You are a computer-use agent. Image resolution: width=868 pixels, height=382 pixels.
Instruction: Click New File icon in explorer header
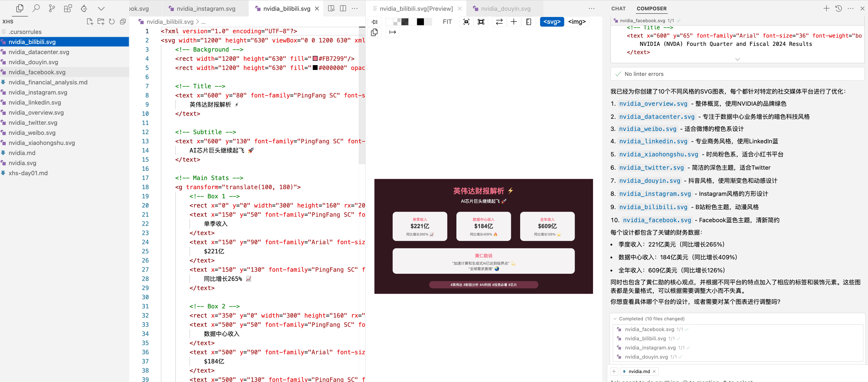click(x=90, y=22)
